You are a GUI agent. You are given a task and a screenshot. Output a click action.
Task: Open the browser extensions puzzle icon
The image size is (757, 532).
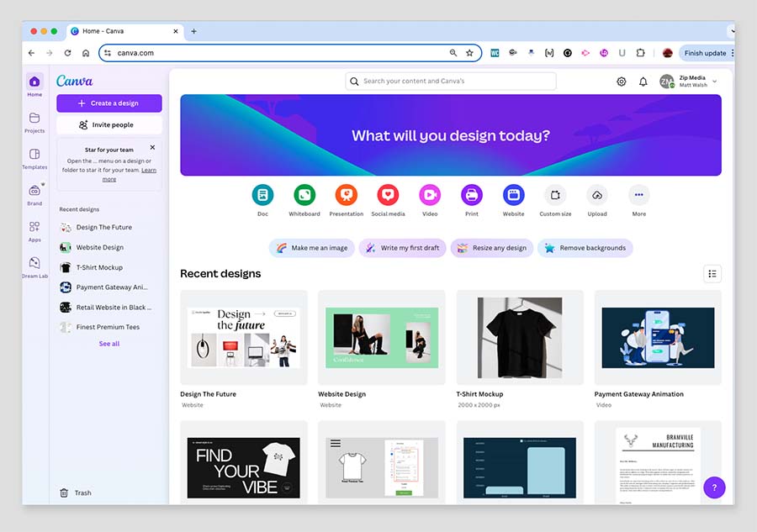pos(640,53)
